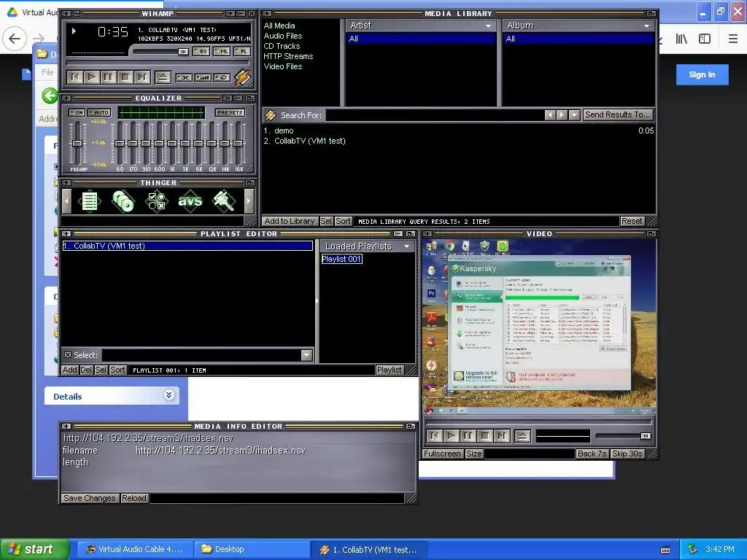Click Add to Library button

pyautogui.click(x=290, y=221)
